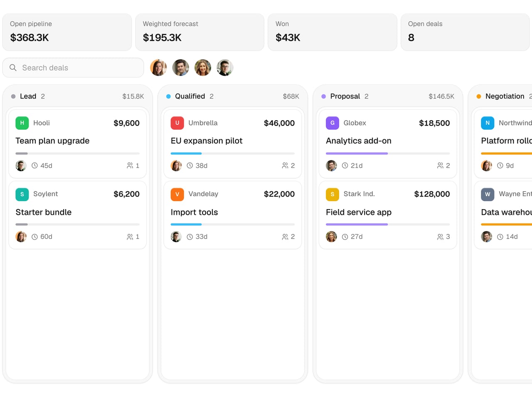Click the contacts icon on the Globex card

pos(440,165)
